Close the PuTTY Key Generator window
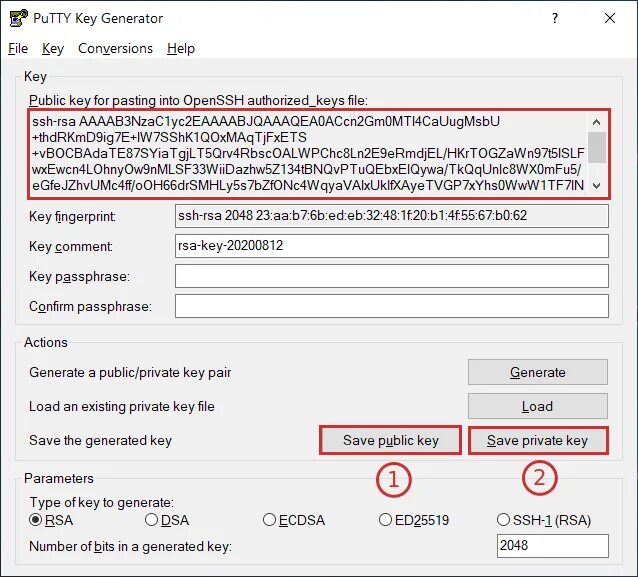 tap(610, 18)
